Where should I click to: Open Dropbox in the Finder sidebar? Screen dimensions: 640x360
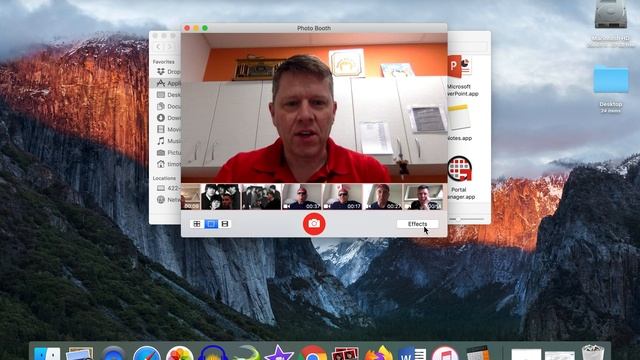168,72
